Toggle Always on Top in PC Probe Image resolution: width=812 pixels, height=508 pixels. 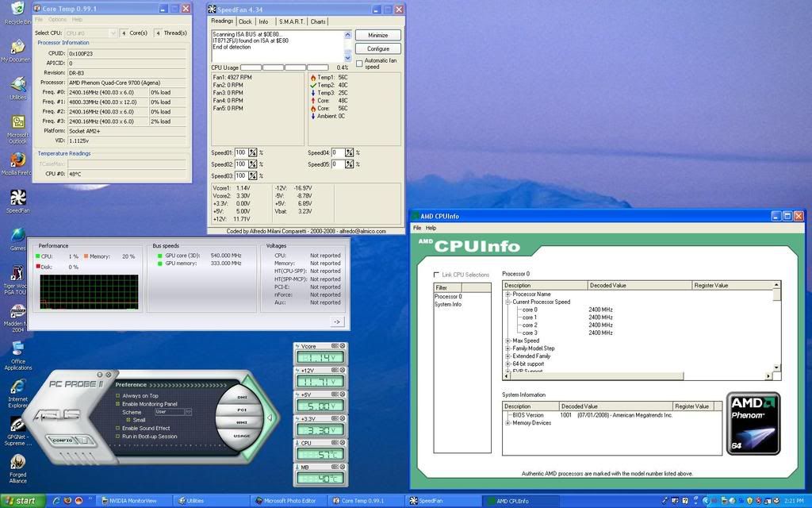click(118, 395)
